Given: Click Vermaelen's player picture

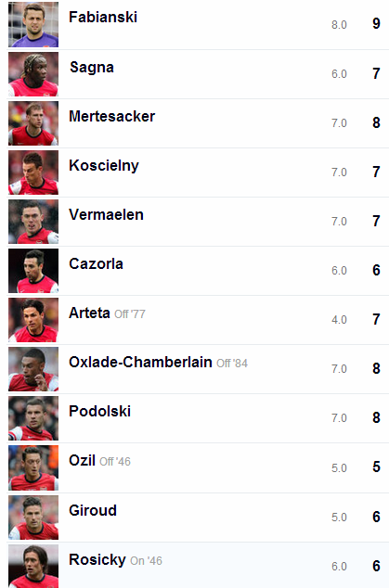Looking at the screenshot, I should coord(33,222).
